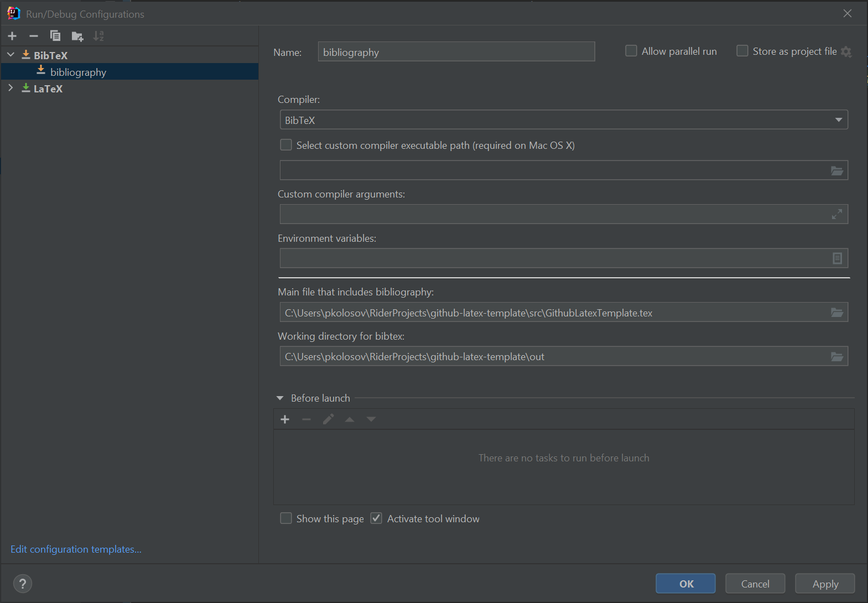This screenshot has width=868, height=603.
Task: Enable Store as project file
Action: click(x=742, y=51)
